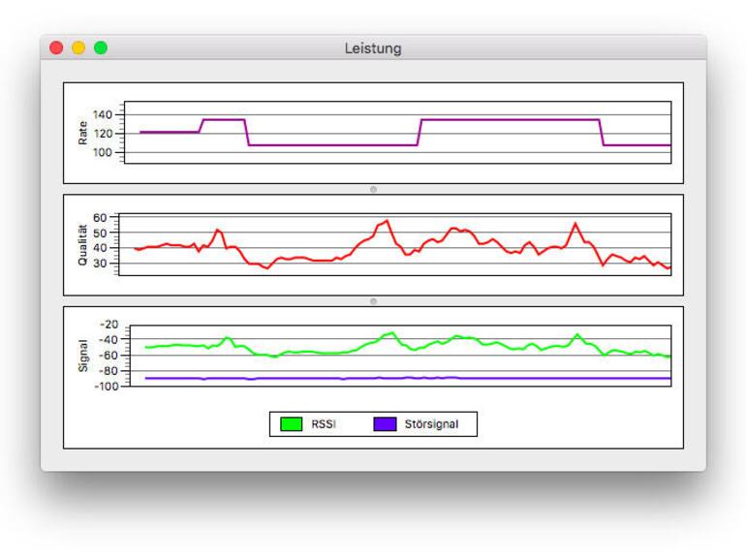
Task: Click the 30 value on Qualität axis
Action: coord(100,263)
